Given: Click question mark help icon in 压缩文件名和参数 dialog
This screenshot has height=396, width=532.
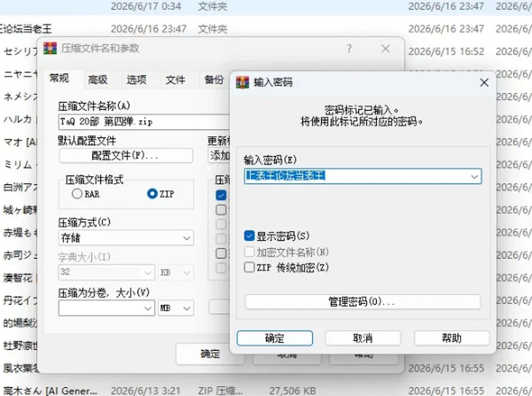Looking at the screenshot, I should [349, 49].
